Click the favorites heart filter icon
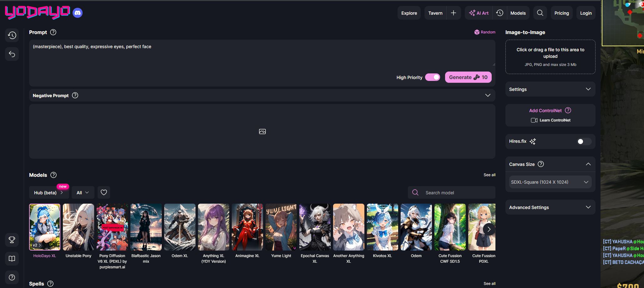 pos(104,192)
